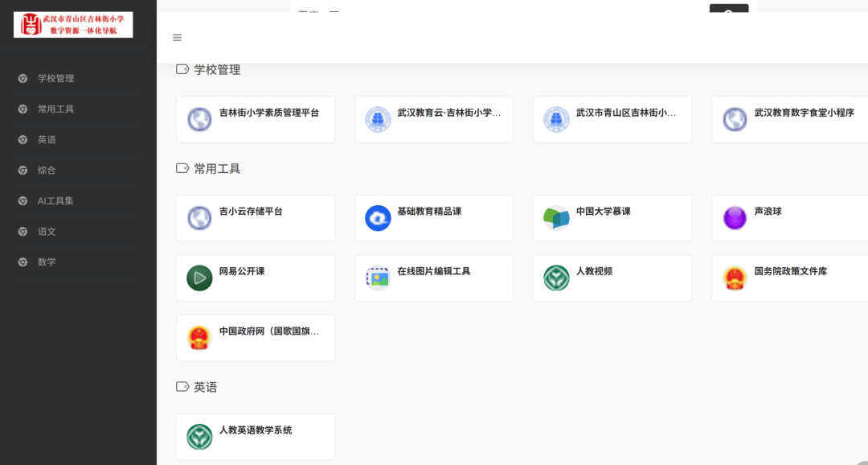Viewport: 868px width, 465px height.
Task: Click the green logo icon of 人教视频
Action: [x=556, y=278]
